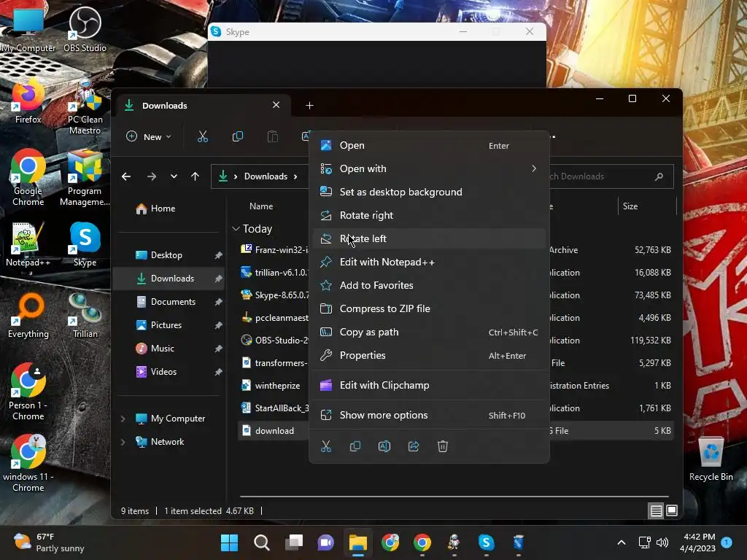
Task: Select Compress to ZIP file
Action: coord(429,308)
